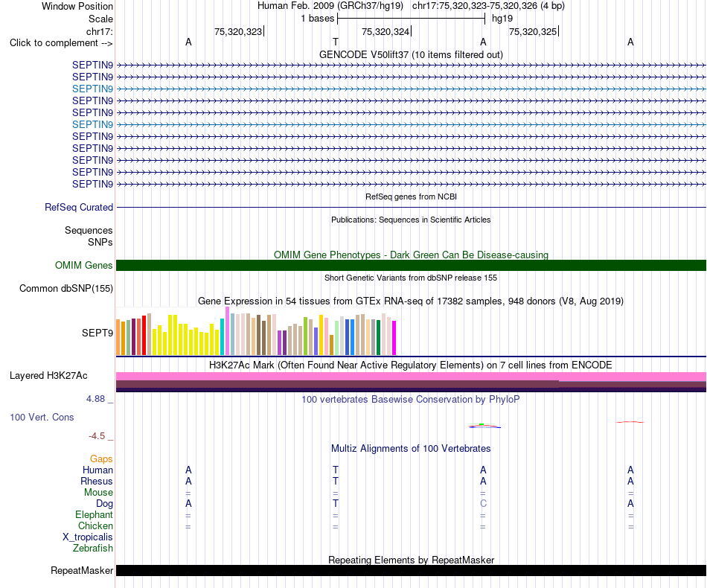Click the dark green bar in GTEx chart

pyautogui.click(x=378, y=338)
